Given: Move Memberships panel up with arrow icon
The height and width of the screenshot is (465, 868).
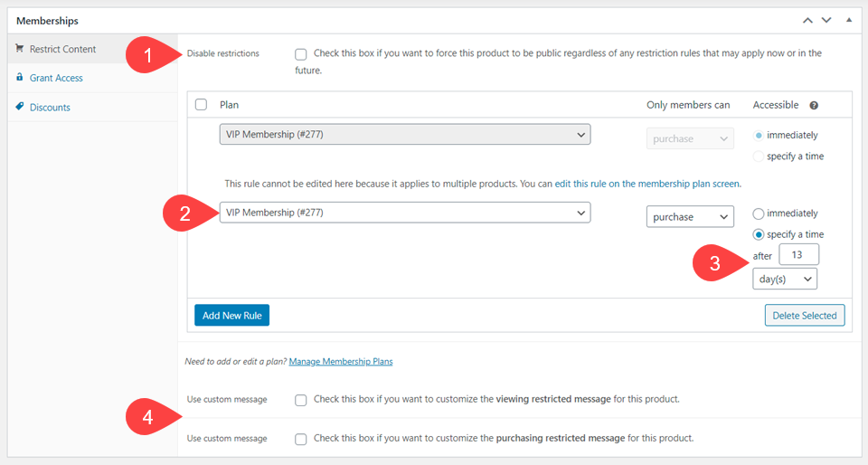Looking at the screenshot, I should pyautogui.click(x=803, y=20).
